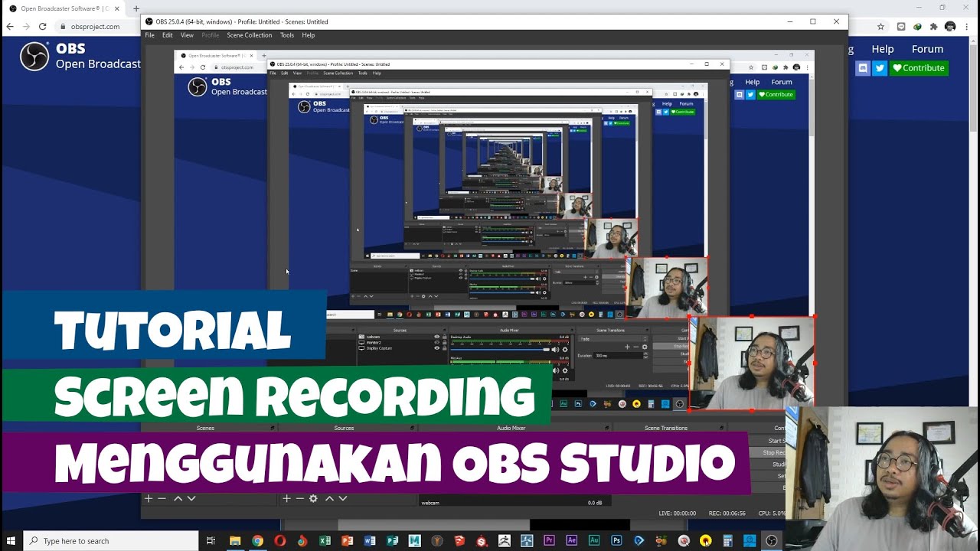
Task: Move the source down in the Sources dock
Action: point(343,498)
